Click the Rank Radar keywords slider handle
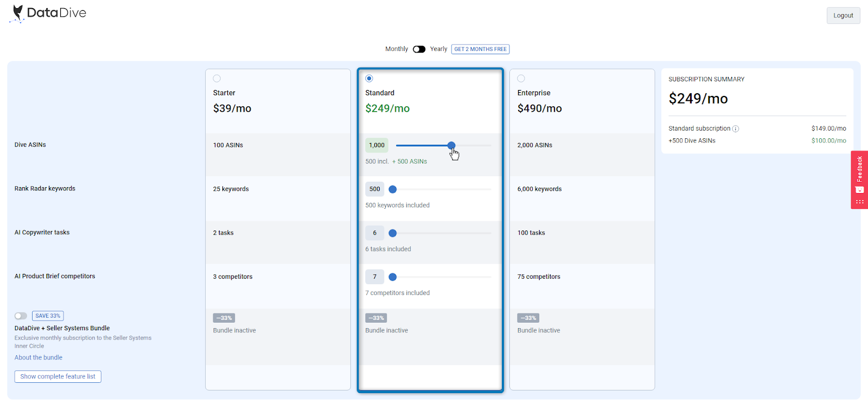Image resolution: width=868 pixels, height=404 pixels. (393, 189)
